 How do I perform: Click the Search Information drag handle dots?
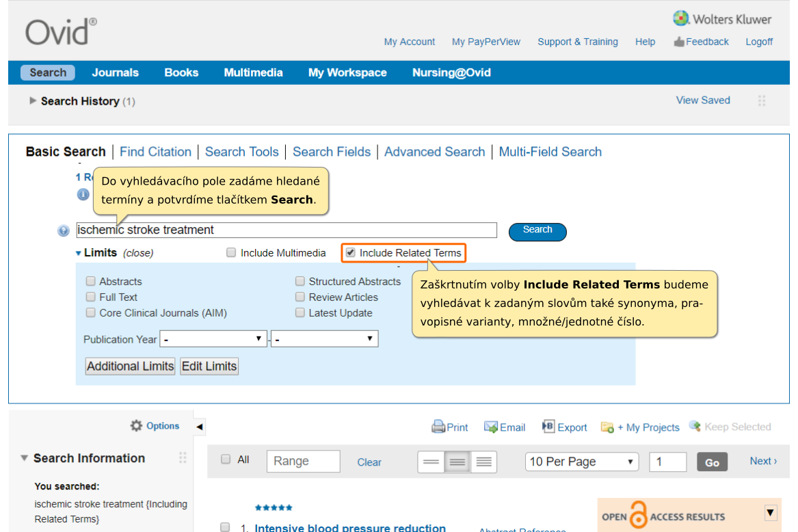[183, 457]
